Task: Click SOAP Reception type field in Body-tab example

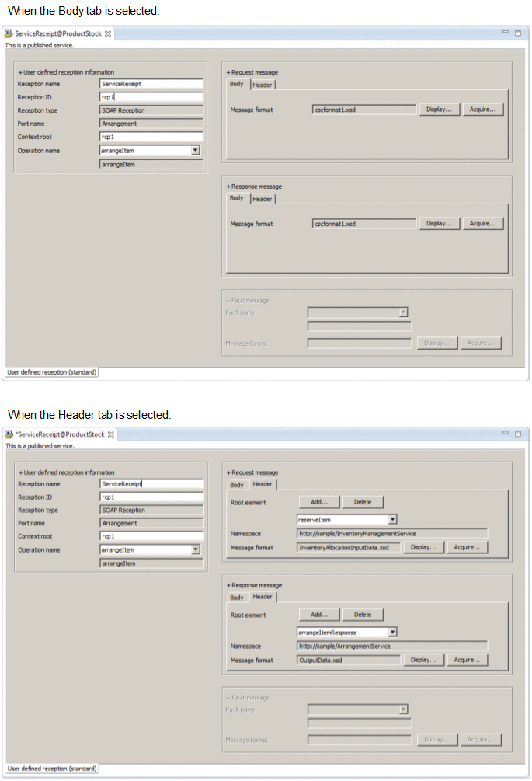Action: pos(151,110)
